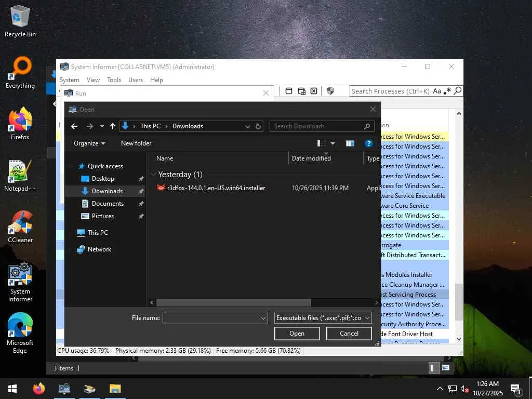Toggle the preview pane button
Image resolution: width=532 pixels, height=399 pixels.
[350, 143]
